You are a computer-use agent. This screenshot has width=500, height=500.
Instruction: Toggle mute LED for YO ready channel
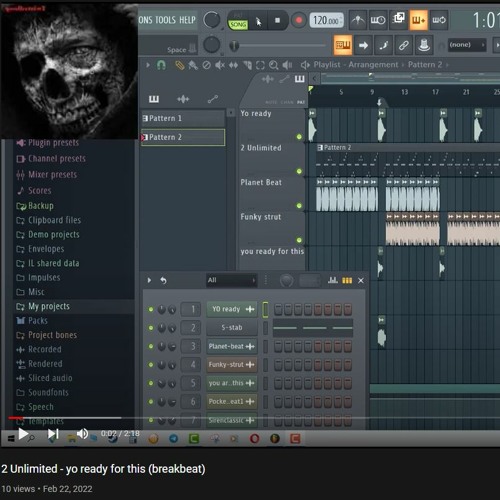(x=151, y=310)
